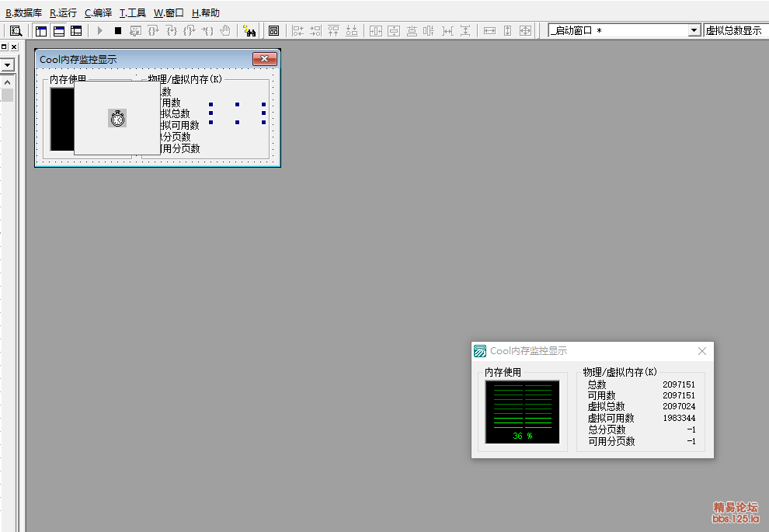
Task: Click the find icon with magnifier over document
Action: (x=16, y=30)
